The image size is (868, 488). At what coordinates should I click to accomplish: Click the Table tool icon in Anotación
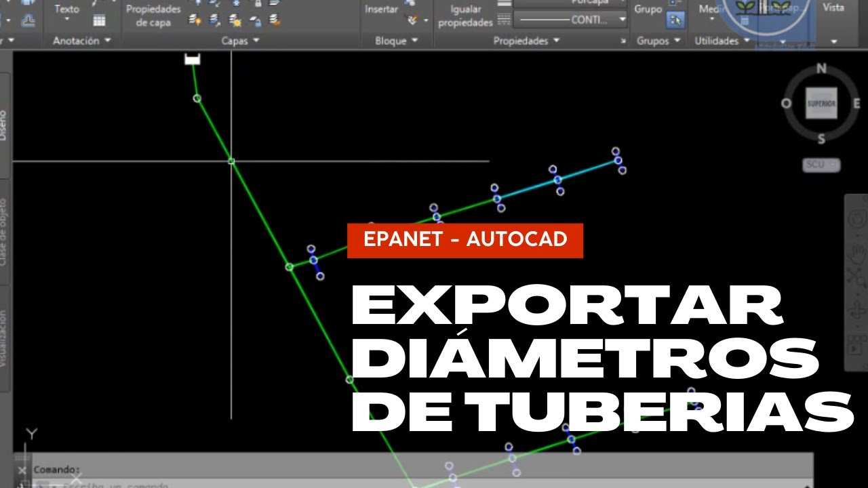[x=99, y=20]
